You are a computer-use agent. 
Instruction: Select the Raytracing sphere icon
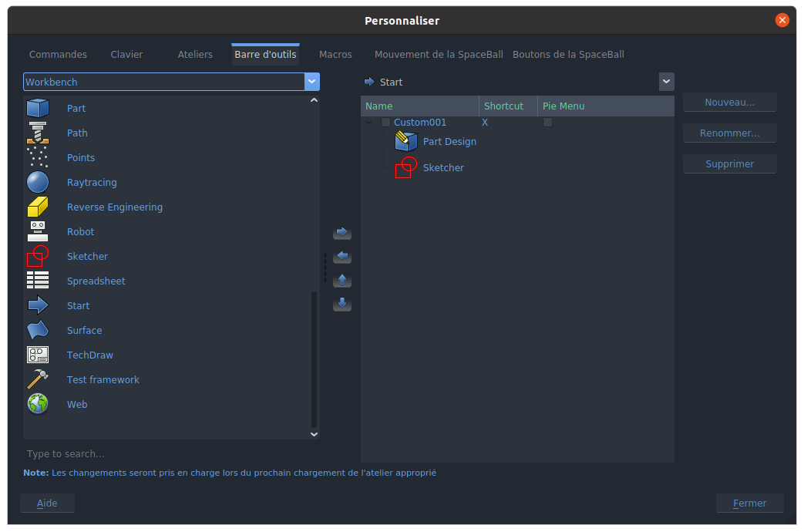[37, 182]
